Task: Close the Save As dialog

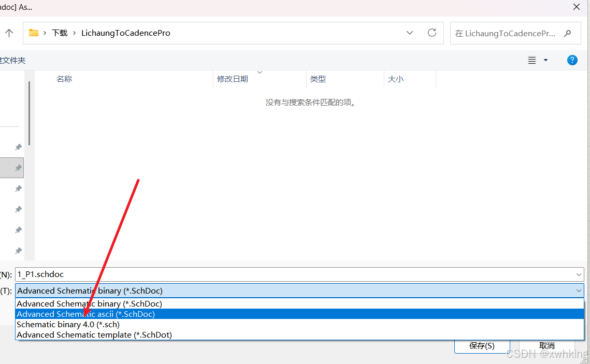Action: click(576, 7)
